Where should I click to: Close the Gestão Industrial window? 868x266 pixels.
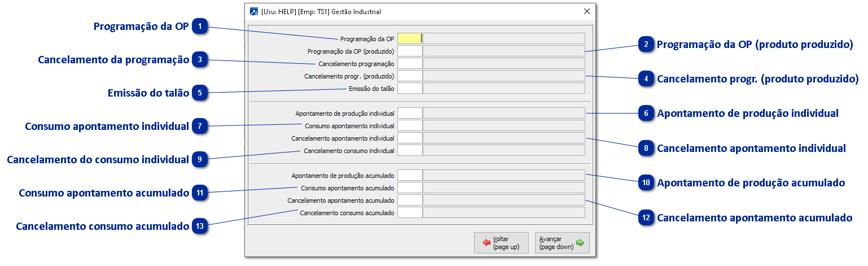click(x=587, y=11)
